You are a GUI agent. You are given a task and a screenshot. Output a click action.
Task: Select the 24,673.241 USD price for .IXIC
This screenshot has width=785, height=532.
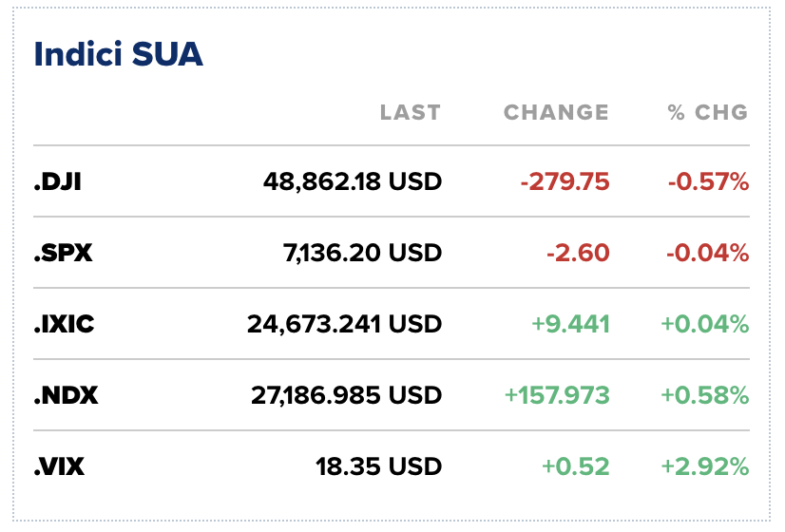(345, 324)
